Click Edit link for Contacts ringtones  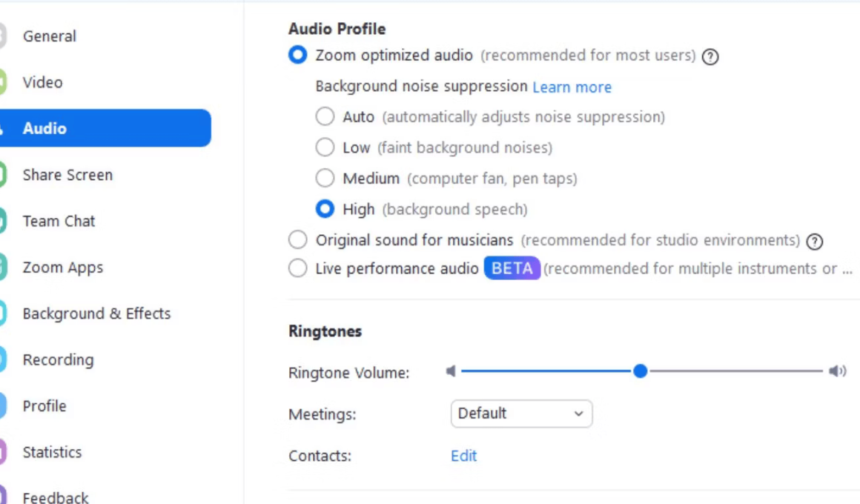[464, 456]
